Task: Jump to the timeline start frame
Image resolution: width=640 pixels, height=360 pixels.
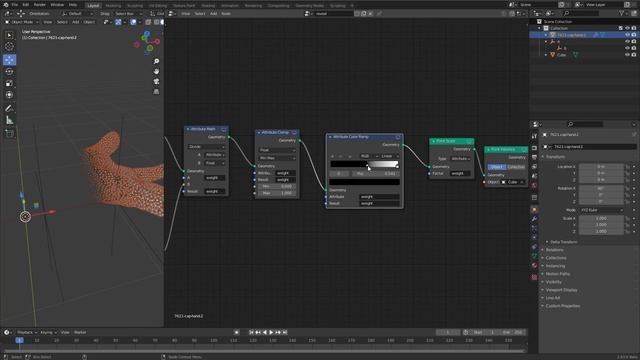Action: [251, 333]
